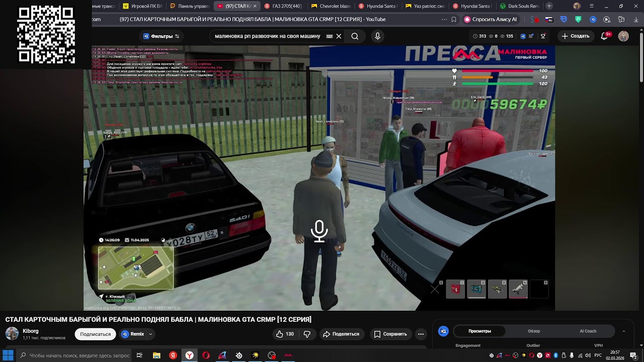Open Yandex Browser from the taskbar

(189, 355)
